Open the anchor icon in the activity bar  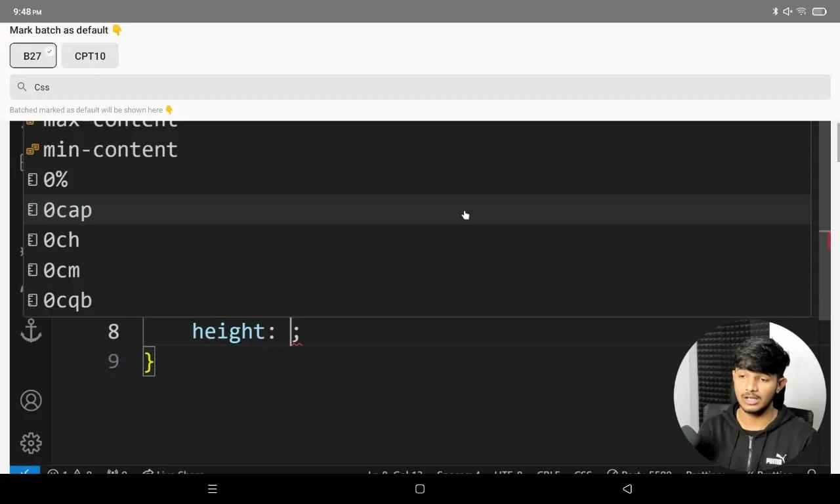31,331
